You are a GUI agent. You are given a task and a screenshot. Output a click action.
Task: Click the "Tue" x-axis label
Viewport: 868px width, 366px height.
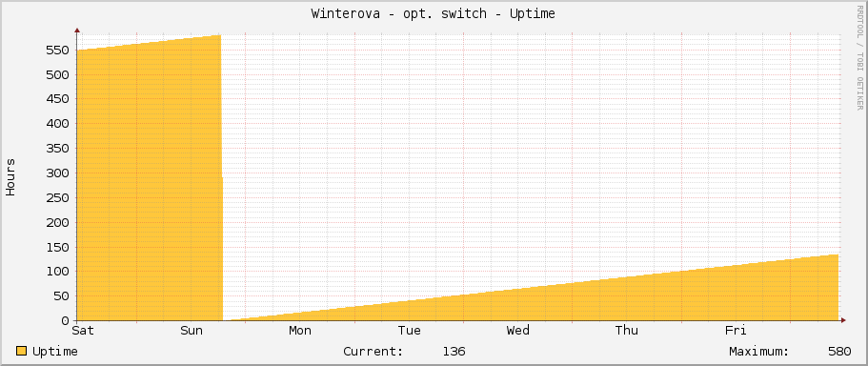point(409,331)
